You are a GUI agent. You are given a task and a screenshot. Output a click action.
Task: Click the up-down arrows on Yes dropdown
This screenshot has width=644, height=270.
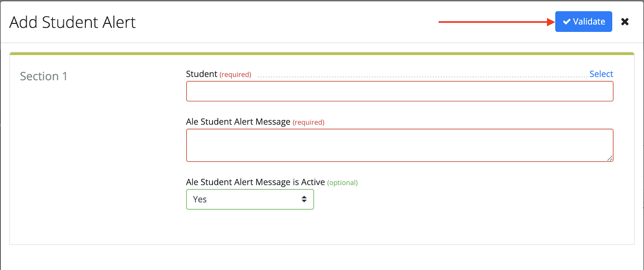(304, 199)
